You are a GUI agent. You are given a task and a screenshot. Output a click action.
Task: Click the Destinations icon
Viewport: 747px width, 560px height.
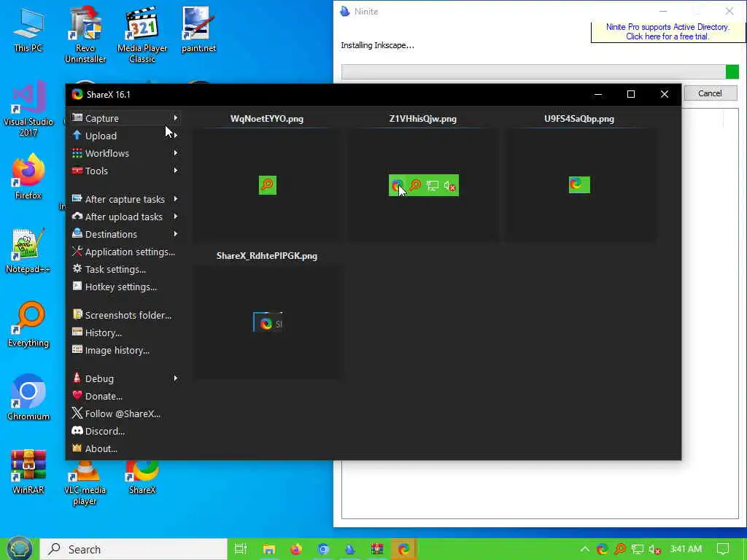77,234
